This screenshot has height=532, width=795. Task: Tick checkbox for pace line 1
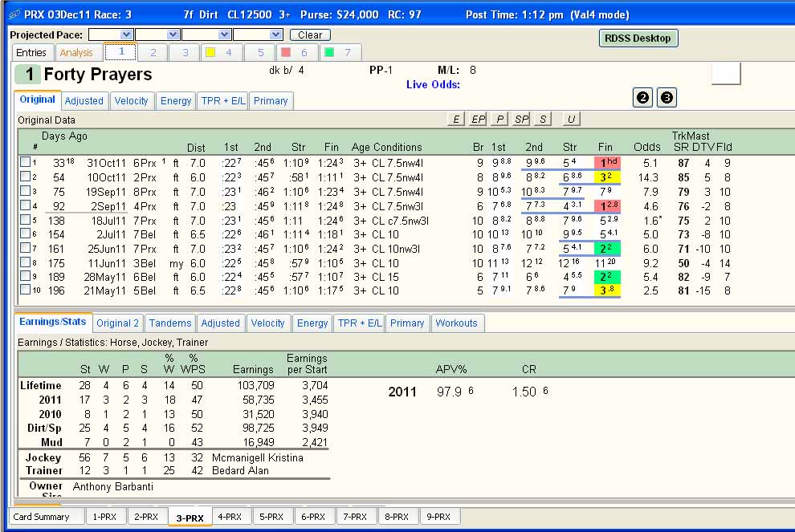[25, 162]
